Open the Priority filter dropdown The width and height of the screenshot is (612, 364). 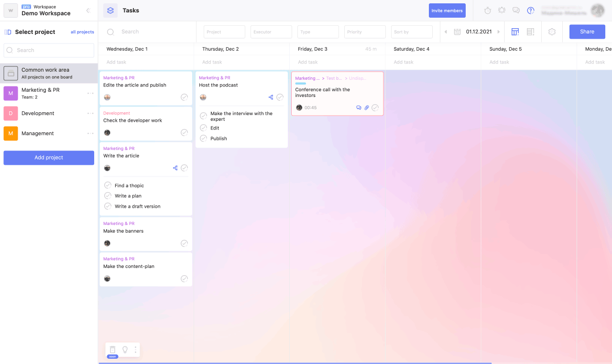(365, 32)
